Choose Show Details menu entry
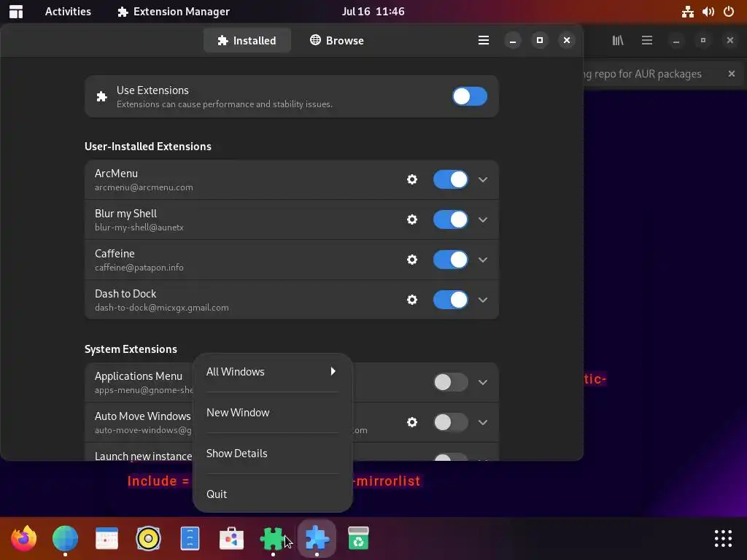The image size is (747, 560). [273, 454]
